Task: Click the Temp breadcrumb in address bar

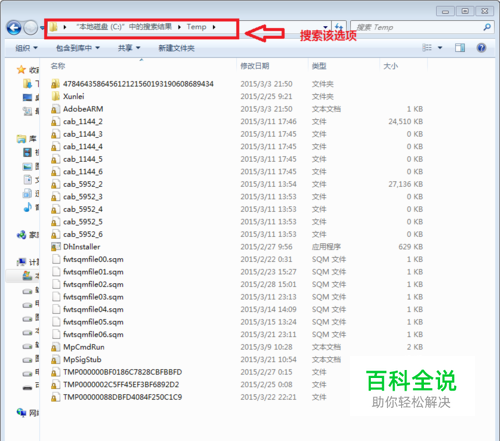Action: coord(196,27)
